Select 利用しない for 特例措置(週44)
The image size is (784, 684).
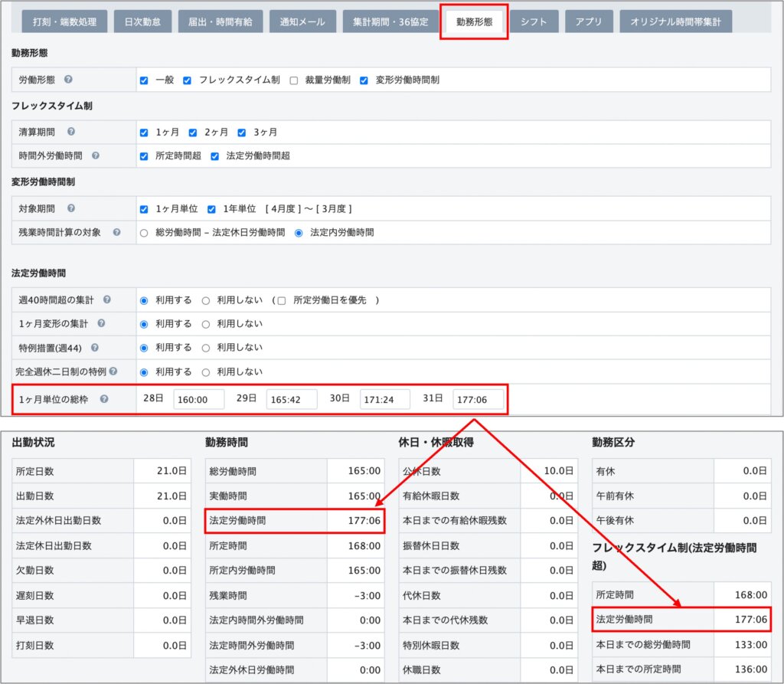click(x=206, y=348)
